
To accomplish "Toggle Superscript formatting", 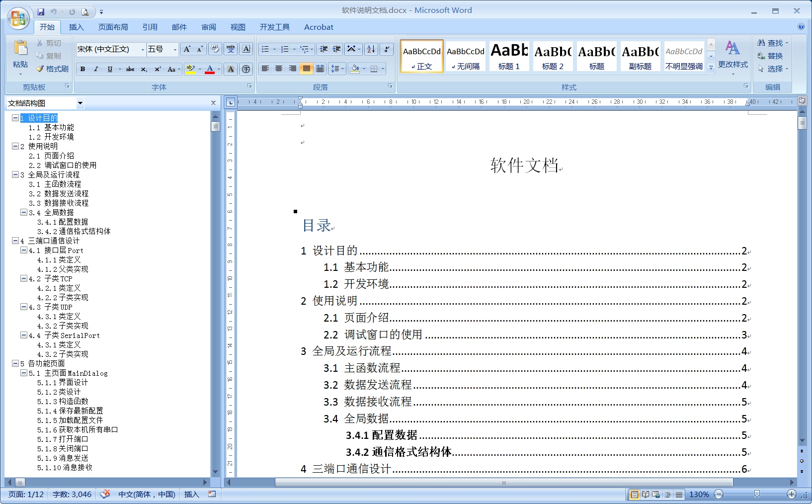I will point(158,69).
